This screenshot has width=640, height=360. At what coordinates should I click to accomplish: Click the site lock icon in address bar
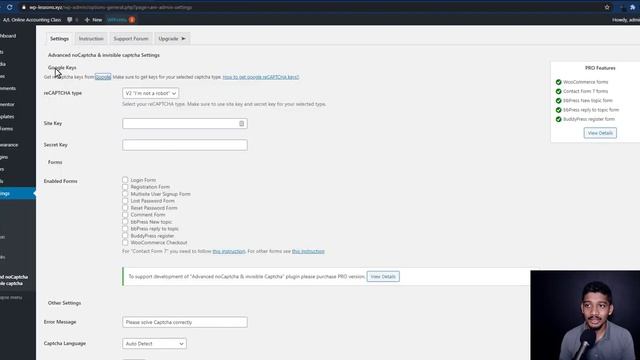tap(23, 7)
